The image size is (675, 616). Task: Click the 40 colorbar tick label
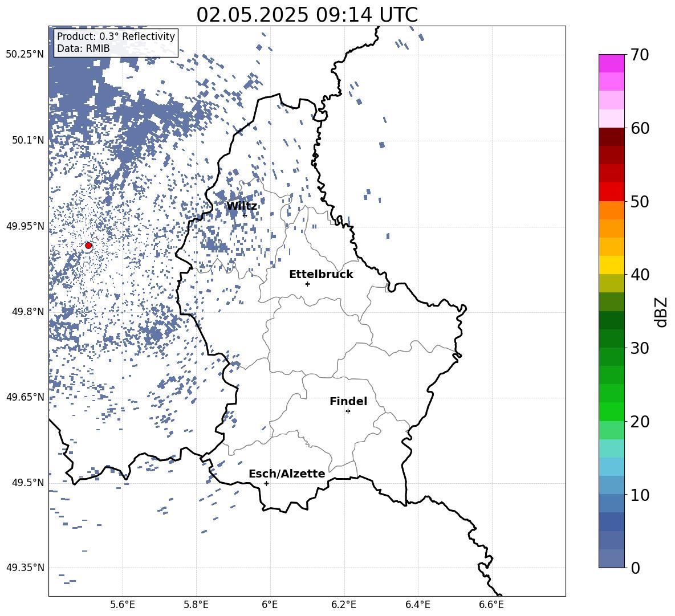(640, 275)
